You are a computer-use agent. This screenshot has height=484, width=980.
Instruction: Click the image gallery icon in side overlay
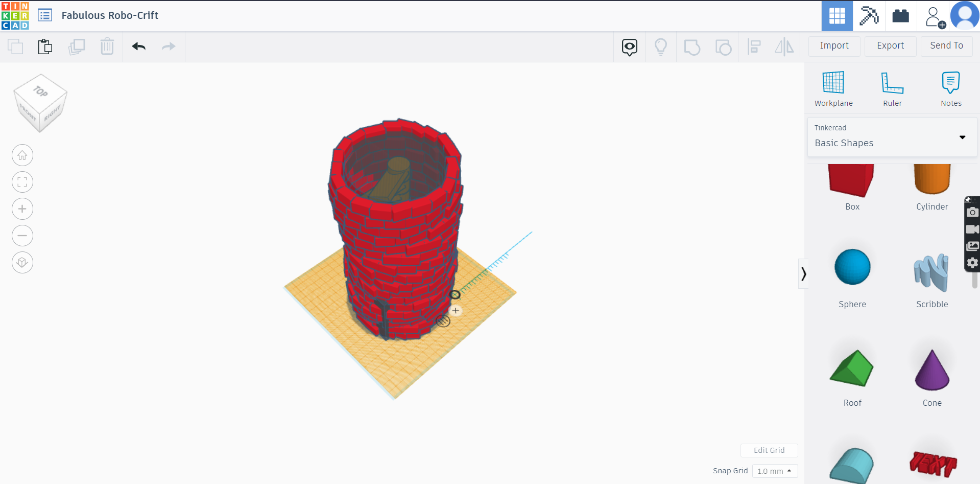tap(972, 246)
